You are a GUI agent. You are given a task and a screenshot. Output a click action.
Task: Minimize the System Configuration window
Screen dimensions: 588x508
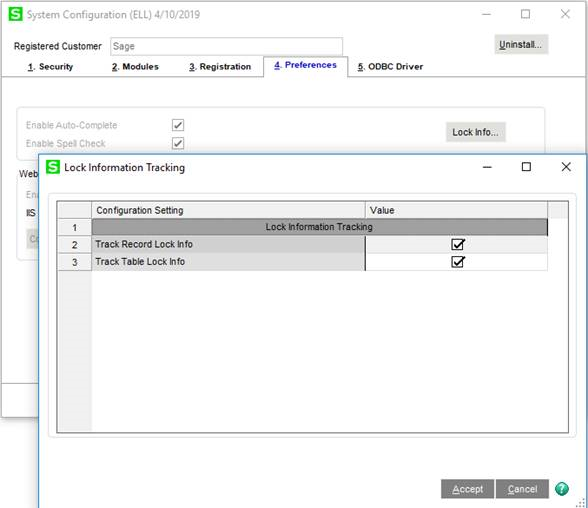point(486,14)
